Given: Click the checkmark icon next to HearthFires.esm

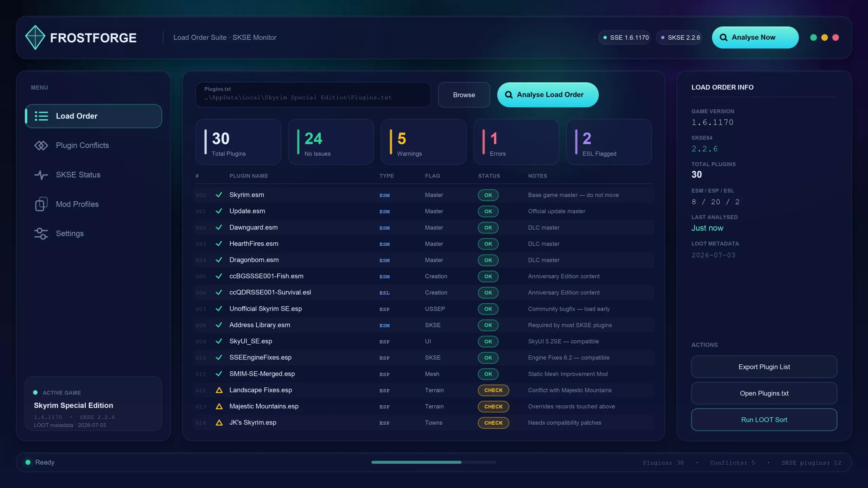Looking at the screenshot, I should 219,244.
